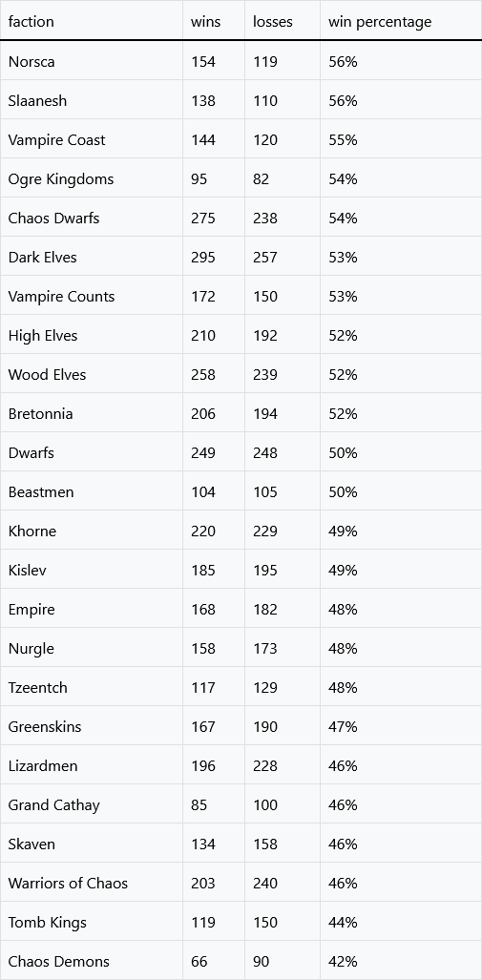Select the Khorne faction cell

(x=92, y=532)
